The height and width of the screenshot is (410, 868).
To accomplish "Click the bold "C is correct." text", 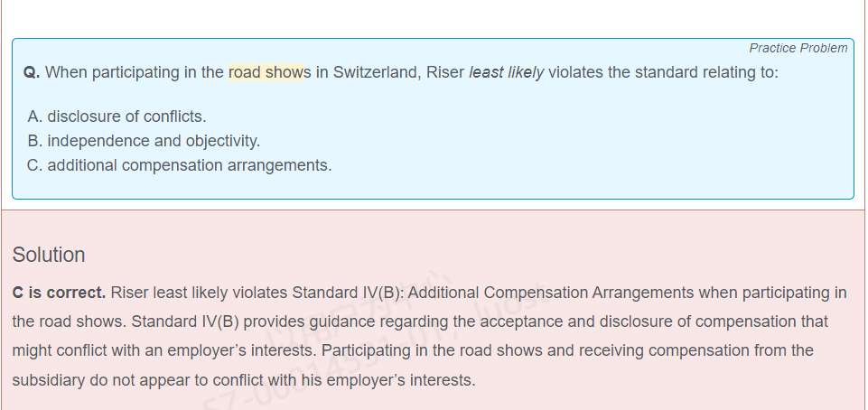I will point(59,293).
